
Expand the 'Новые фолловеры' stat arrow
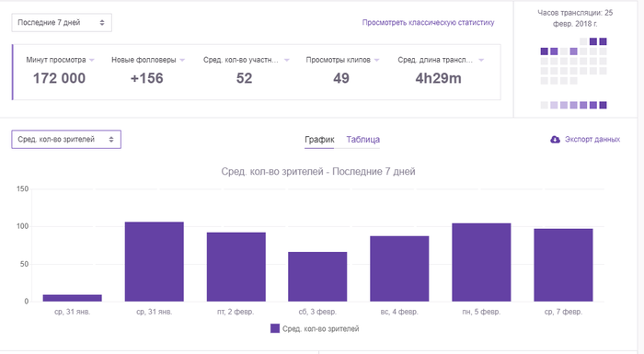click(x=182, y=60)
